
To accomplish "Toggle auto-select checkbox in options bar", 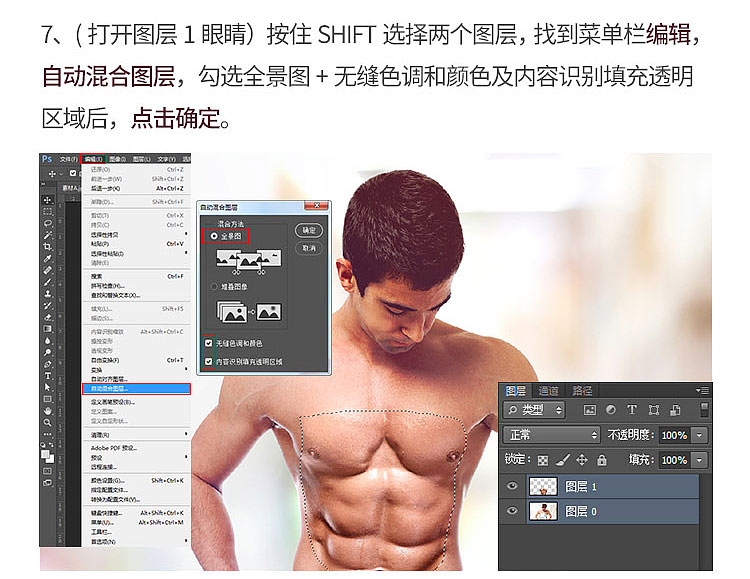I will pyautogui.click(x=73, y=173).
